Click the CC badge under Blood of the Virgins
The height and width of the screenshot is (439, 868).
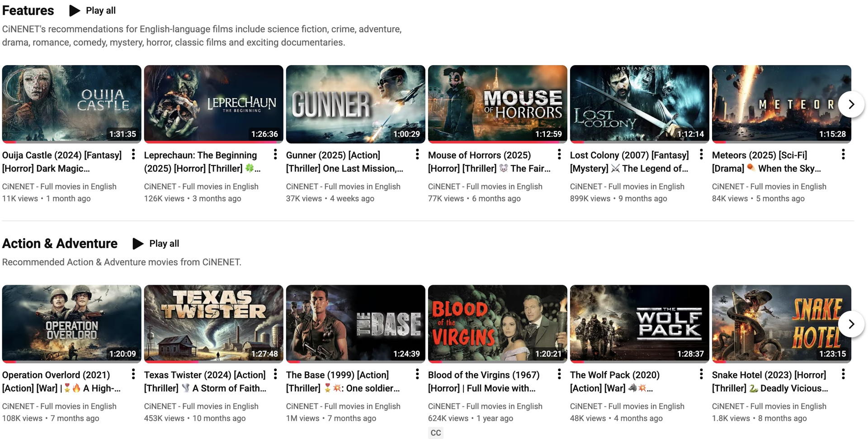pos(435,433)
